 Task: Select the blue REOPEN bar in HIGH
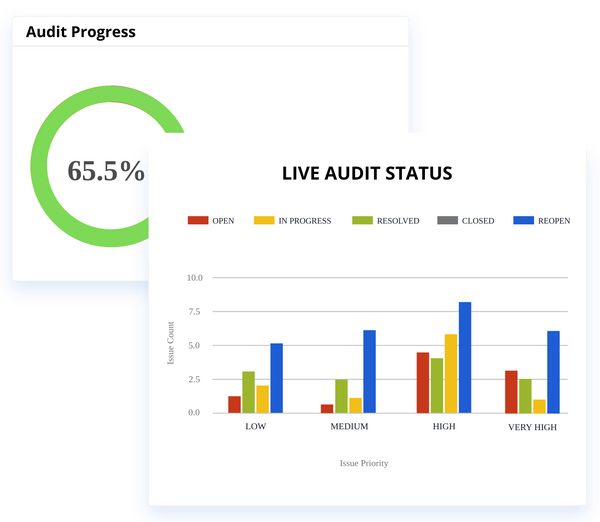(465, 357)
